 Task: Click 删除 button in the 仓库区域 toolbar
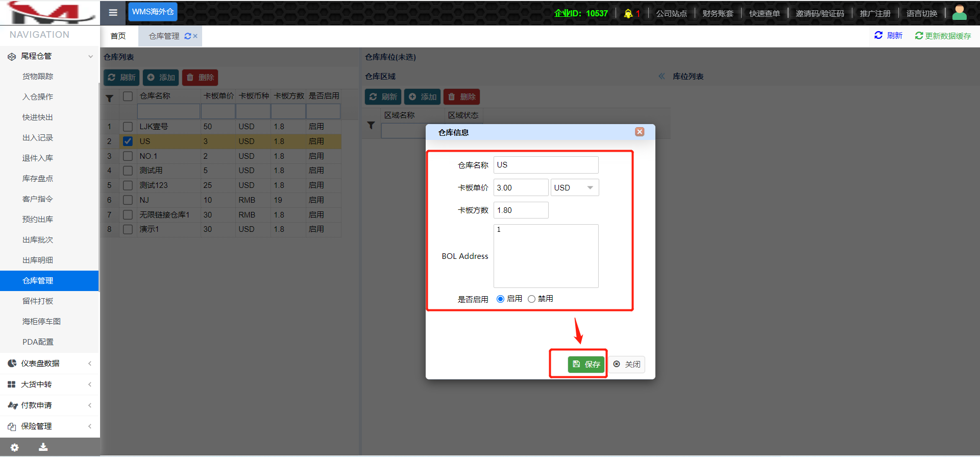coord(461,97)
